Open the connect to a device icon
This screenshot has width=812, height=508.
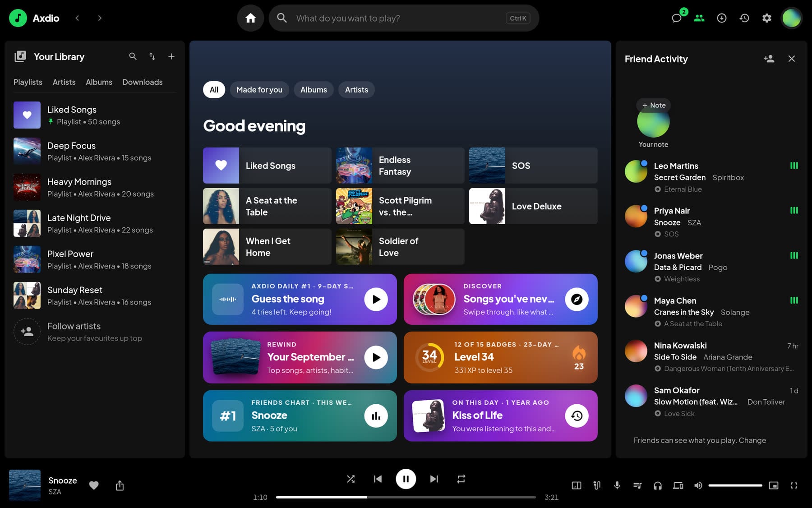pyautogui.click(x=678, y=485)
